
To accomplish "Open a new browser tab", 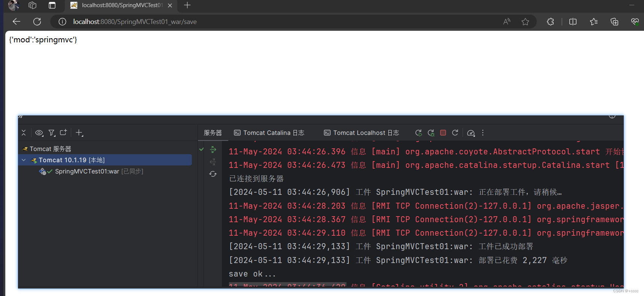I will pos(187,5).
